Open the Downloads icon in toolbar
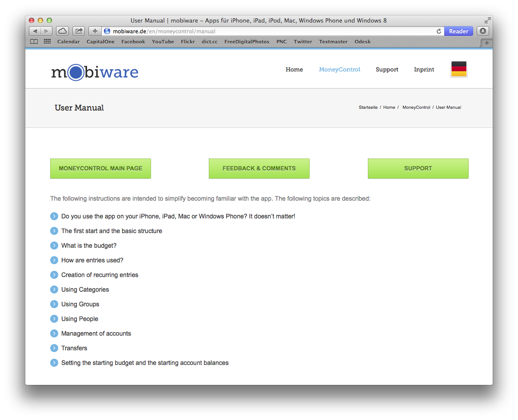This screenshot has height=420, width=518. (x=482, y=31)
